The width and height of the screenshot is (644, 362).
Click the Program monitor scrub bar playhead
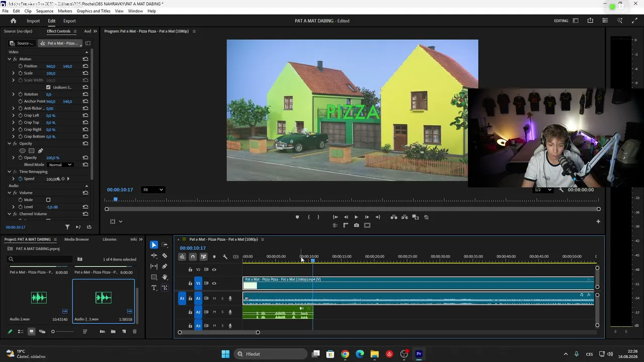coord(115,200)
